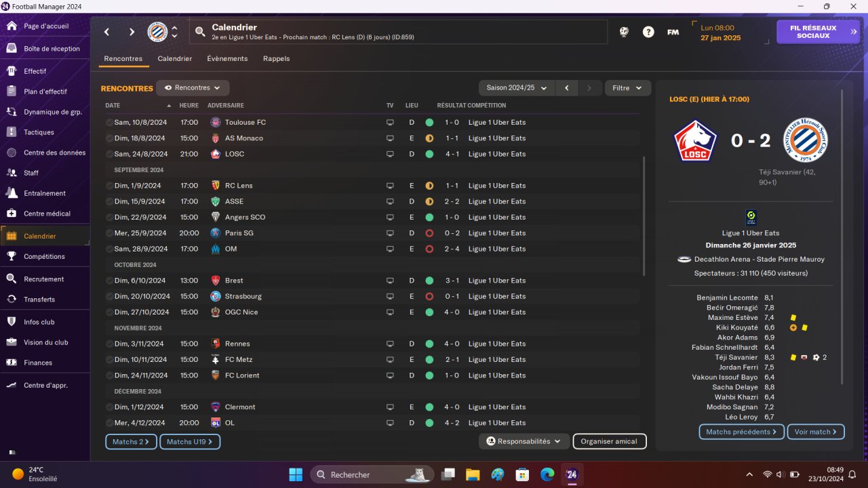This screenshot has height=488, width=868.
Task: Tick the checkbox for the Toulouse FC fixture
Action: [109, 123]
